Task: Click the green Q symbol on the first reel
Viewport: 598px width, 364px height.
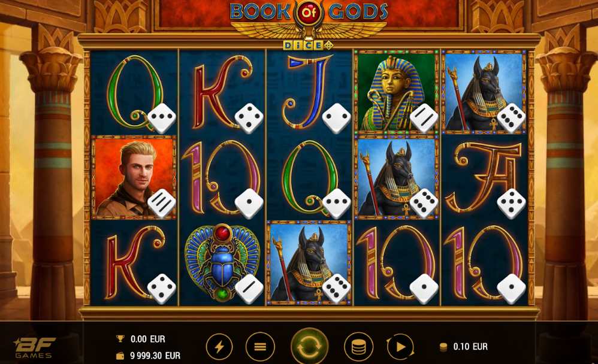Action: [134, 92]
